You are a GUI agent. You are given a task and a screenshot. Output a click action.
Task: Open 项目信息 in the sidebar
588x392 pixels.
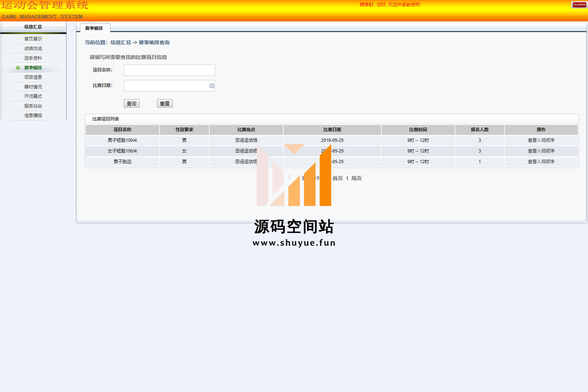tap(33, 77)
